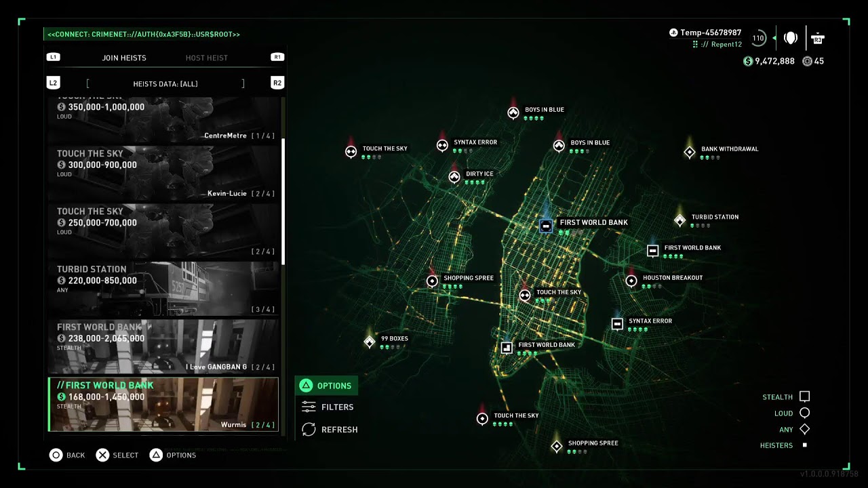Switch to the Host Heist tab
The image size is (868, 488).
[207, 58]
